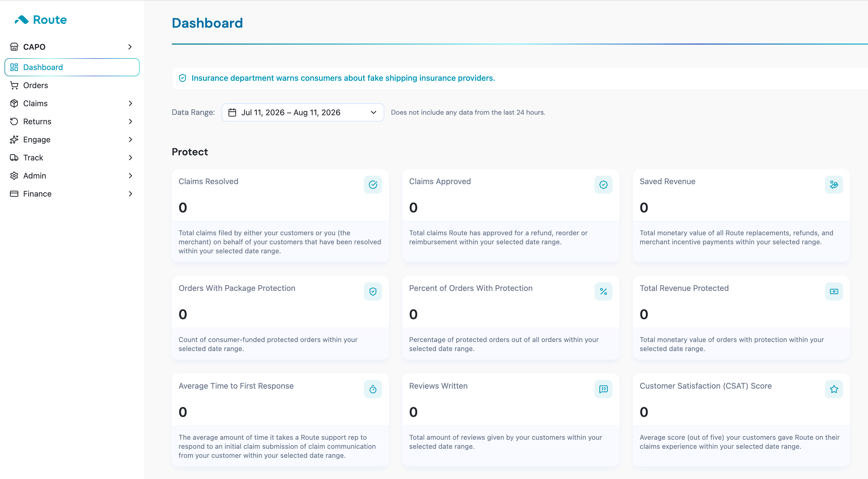Expand the CAPO store chevron
The height and width of the screenshot is (479, 868).
click(130, 47)
